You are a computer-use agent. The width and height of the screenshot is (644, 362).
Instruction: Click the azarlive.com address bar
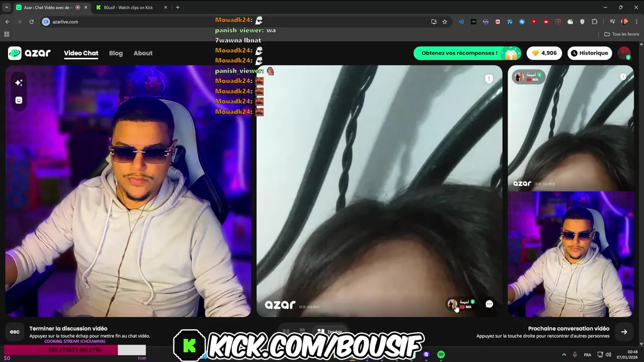pos(236,22)
